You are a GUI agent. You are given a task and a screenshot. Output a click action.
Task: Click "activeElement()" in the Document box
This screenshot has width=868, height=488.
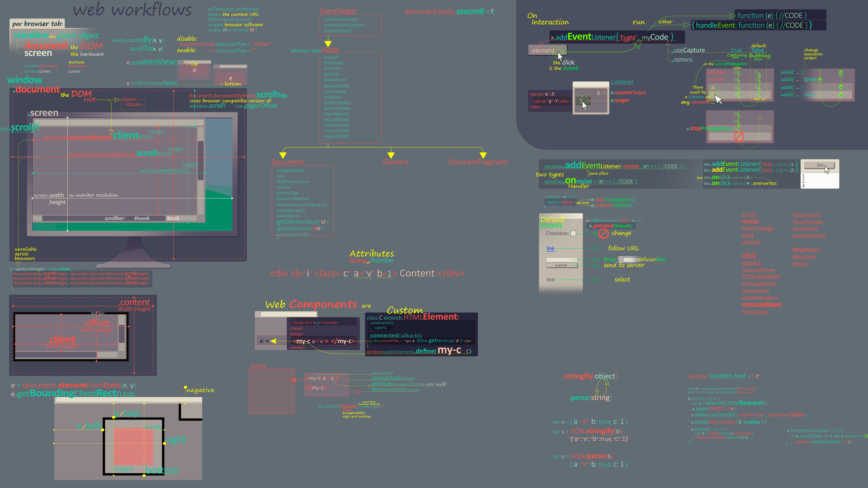pos(290,171)
